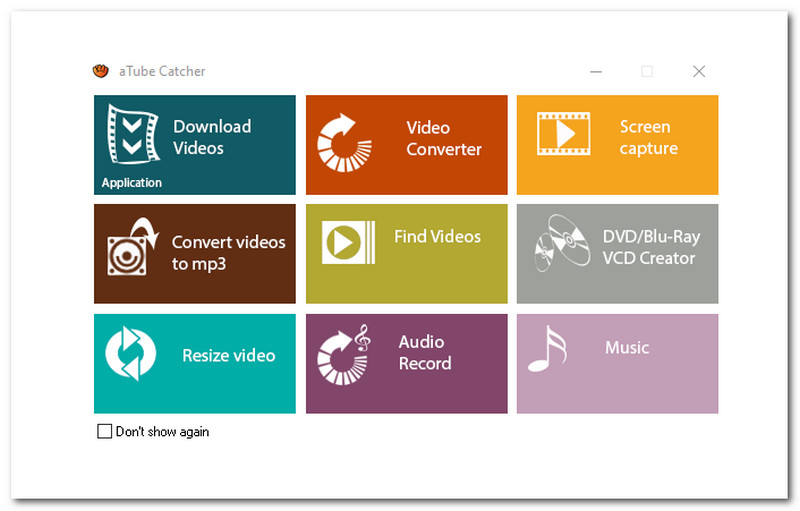Image resolution: width=800 pixels, height=511 pixels.
Task: Click the speaker icon for mp3 conversion
Action: [x=133, y=247]
